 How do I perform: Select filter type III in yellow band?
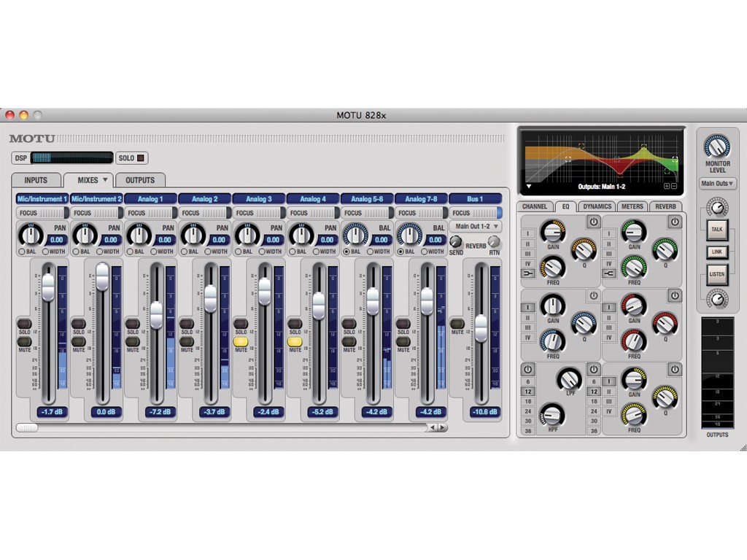coord(609,402)
